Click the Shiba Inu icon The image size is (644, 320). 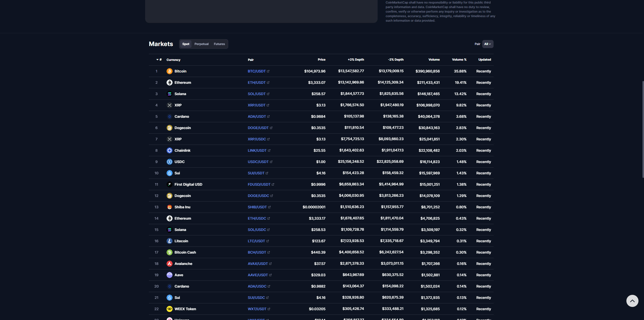pos(169,207)
